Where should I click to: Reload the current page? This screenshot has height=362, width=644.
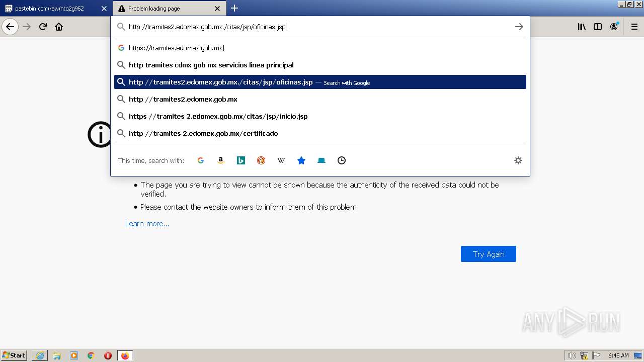point(43,27)
